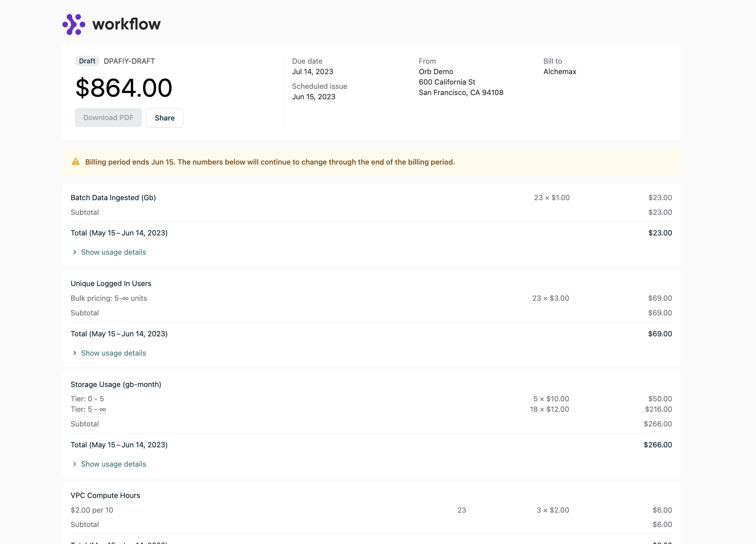This screenshot has width=756, height=544.
Task: Click the workflow logo icon
Action: pyautogui.click(x=74, y=24)
